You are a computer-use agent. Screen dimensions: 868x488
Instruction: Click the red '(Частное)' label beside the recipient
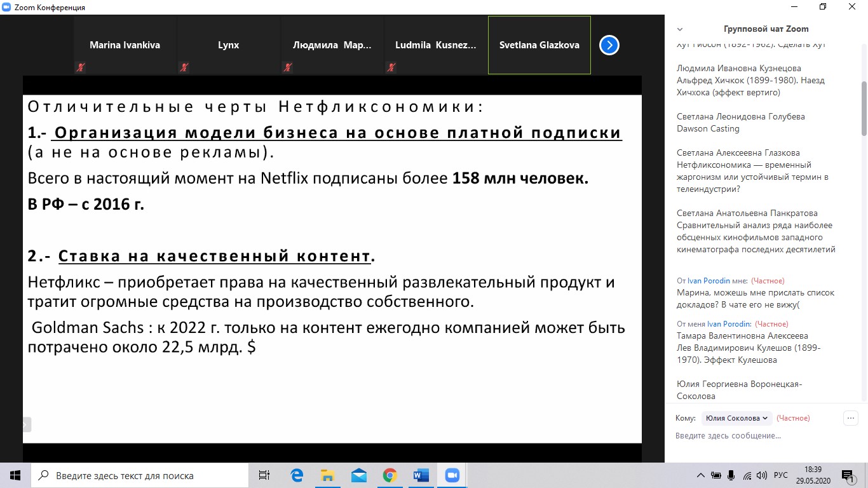[x=793, y=418]
